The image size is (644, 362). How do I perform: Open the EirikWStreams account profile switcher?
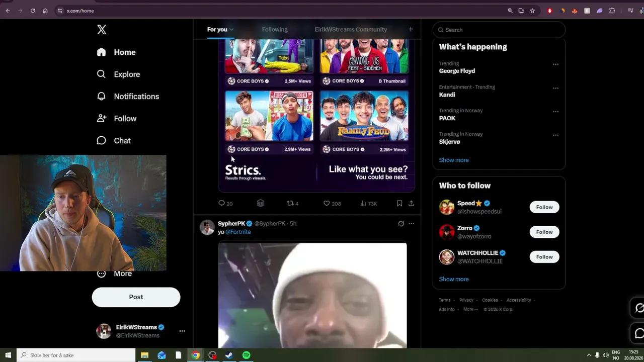click(140, 331)
